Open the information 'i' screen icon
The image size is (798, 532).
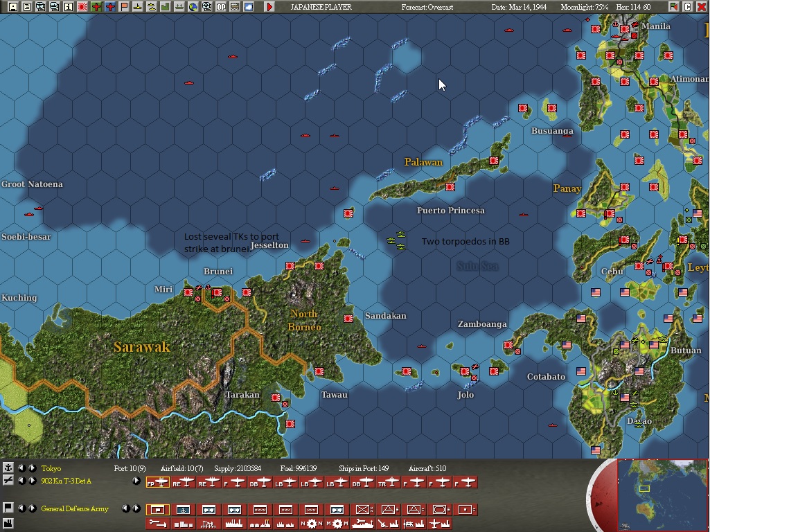69,7
